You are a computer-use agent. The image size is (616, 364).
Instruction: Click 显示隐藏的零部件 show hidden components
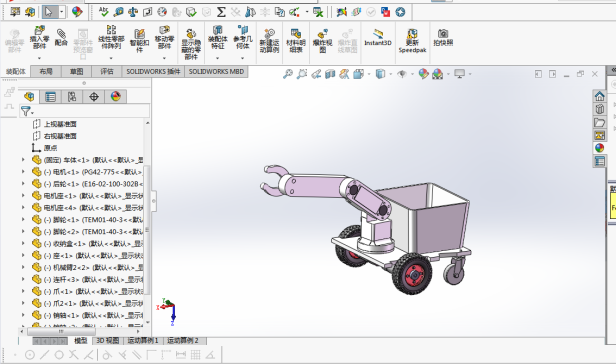point(191,44)
